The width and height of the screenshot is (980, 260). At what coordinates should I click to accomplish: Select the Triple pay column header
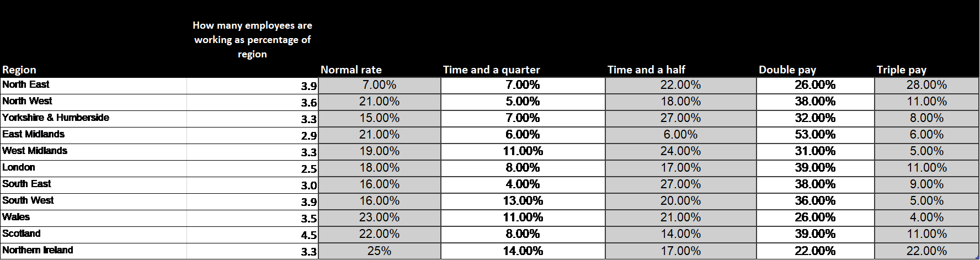click(x=901, y=70)
